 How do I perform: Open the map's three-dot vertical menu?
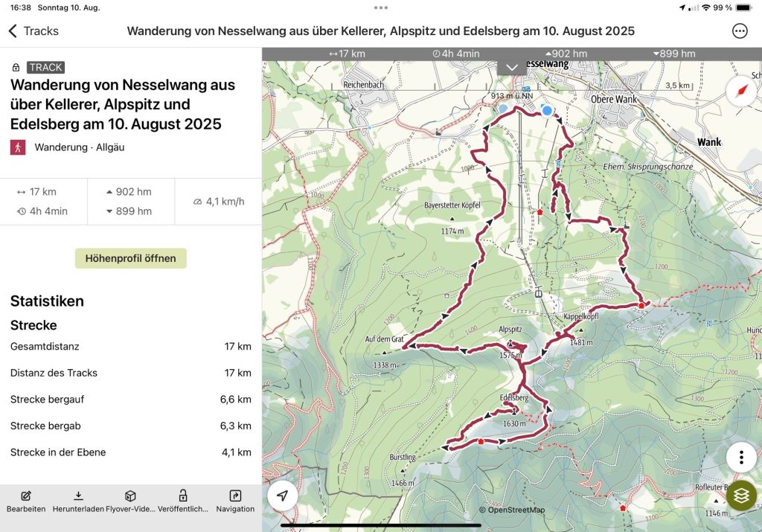(741, 457)
